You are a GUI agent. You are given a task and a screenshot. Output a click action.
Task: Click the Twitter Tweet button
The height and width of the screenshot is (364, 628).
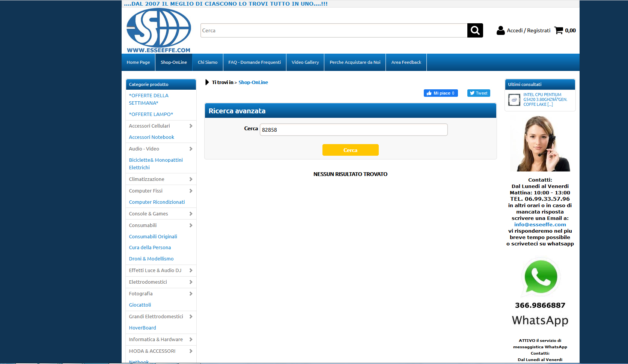click(x=479, y=93)
